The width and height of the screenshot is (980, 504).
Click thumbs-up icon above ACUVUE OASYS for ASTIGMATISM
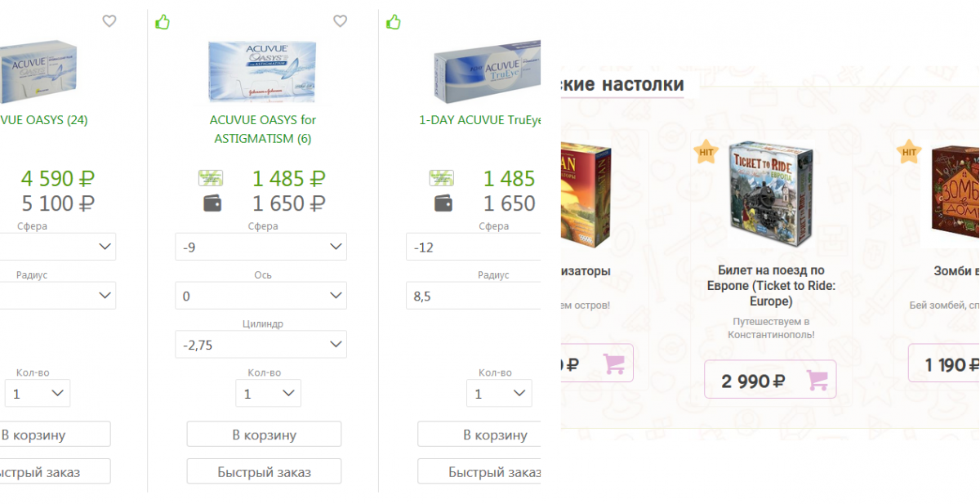(163, 21)
